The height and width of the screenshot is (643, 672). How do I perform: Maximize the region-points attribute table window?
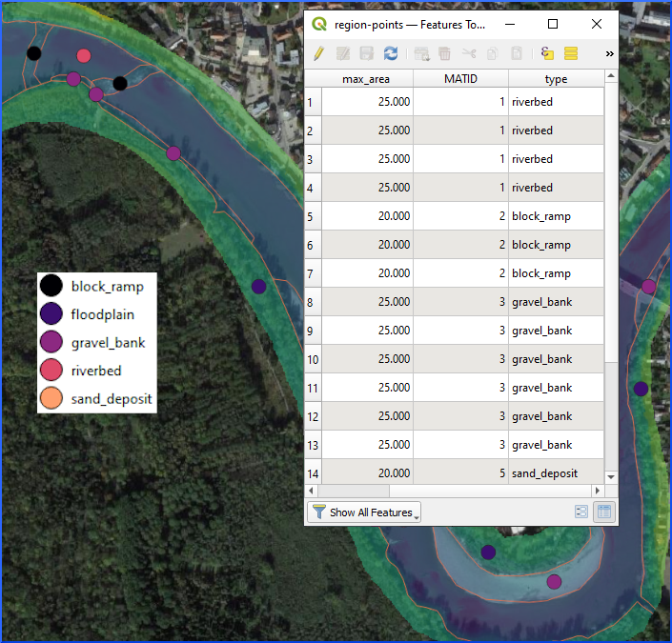553,24
